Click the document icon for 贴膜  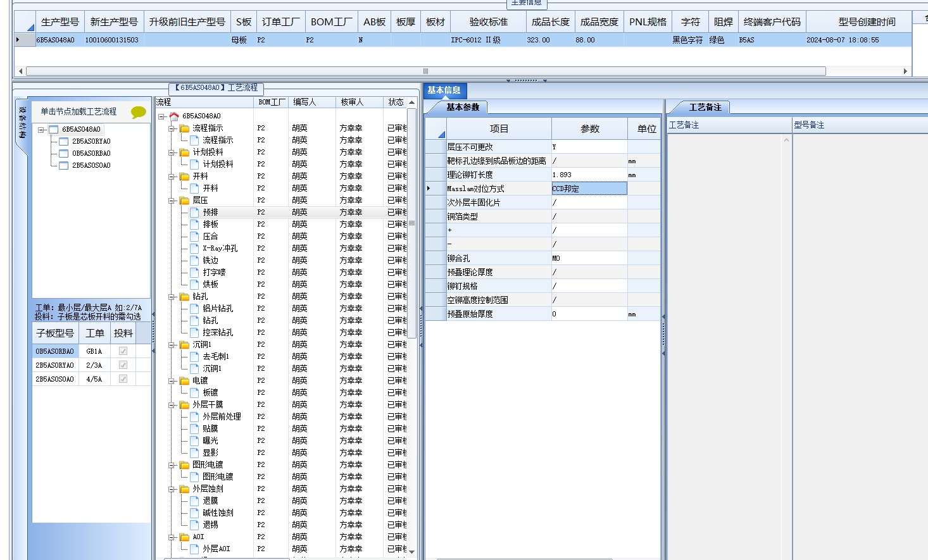coord(195,428)
